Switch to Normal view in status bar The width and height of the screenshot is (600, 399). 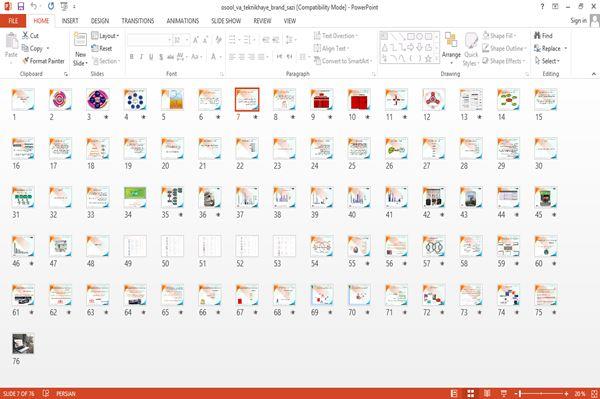click(454, 393)
